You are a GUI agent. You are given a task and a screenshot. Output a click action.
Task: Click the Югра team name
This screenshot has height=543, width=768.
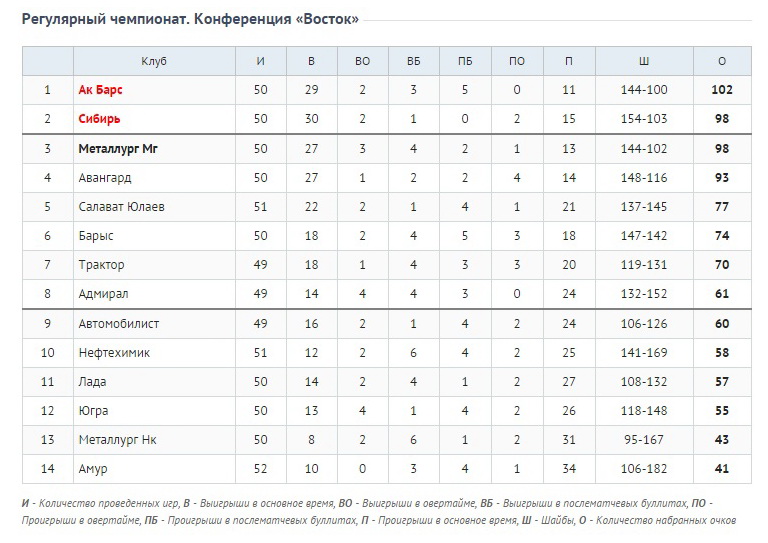[93, 410]
